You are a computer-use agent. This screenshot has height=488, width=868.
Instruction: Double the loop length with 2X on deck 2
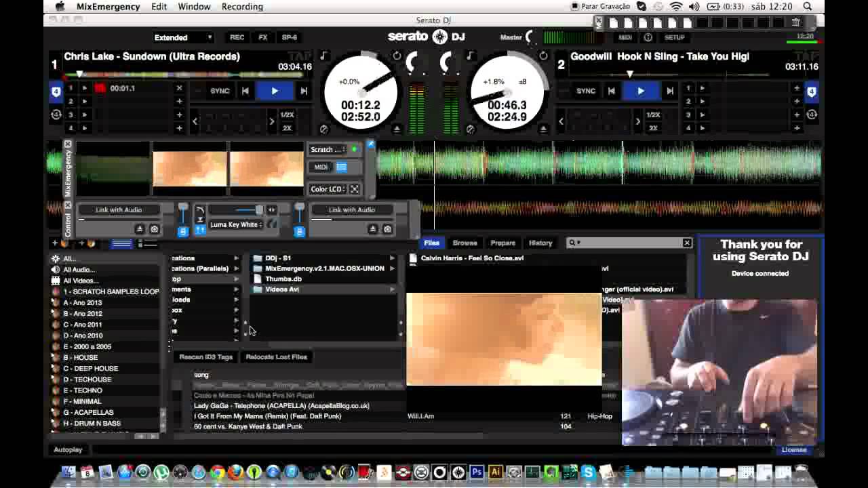coord(653,128)
